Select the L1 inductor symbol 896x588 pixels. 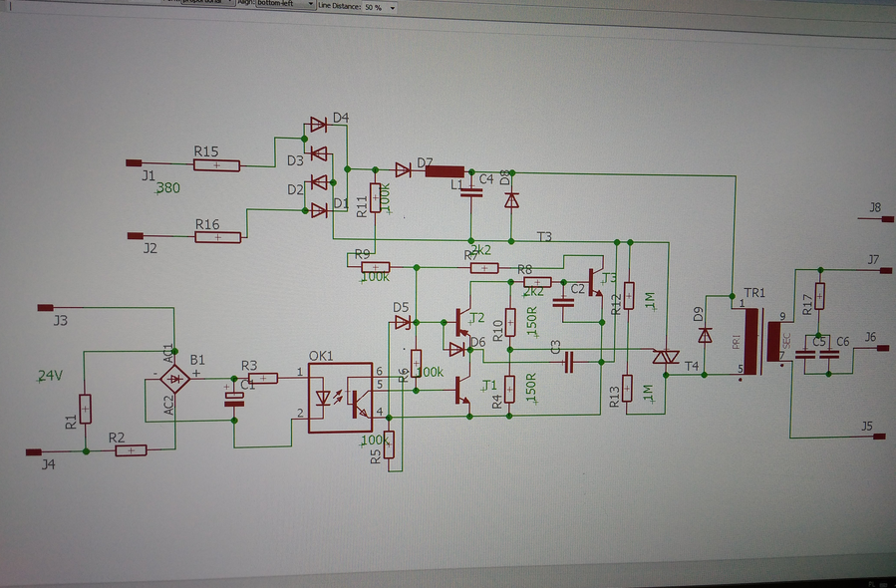click(445, 171)
